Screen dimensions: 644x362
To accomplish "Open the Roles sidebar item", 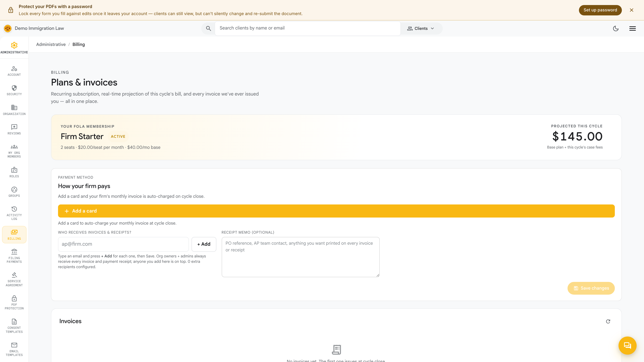I will (x=14, y=172).
